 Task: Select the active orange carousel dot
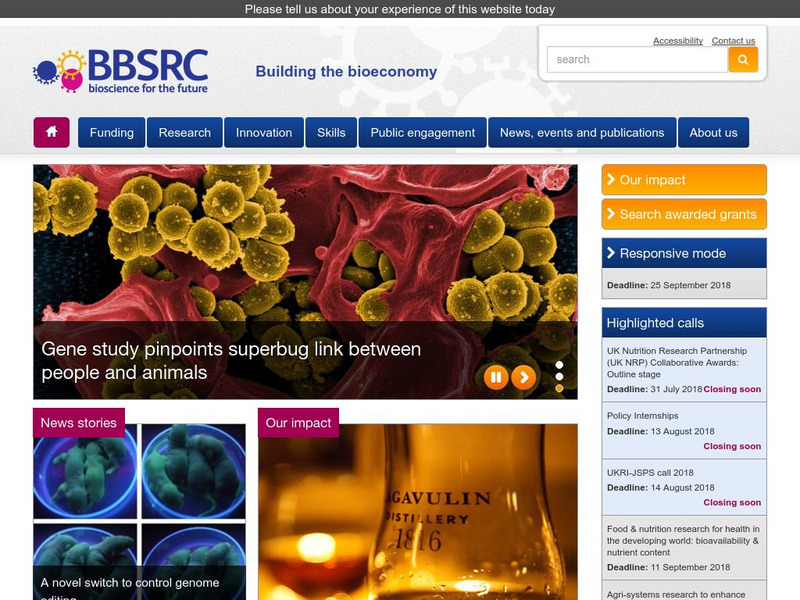click(559, 388)
